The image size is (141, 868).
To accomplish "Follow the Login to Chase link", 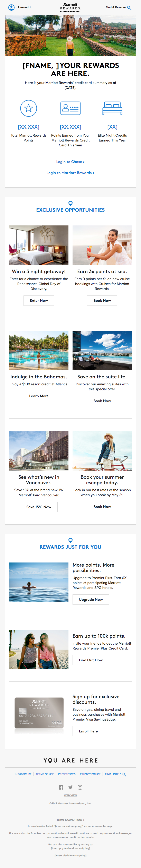I will pos(70,162).
